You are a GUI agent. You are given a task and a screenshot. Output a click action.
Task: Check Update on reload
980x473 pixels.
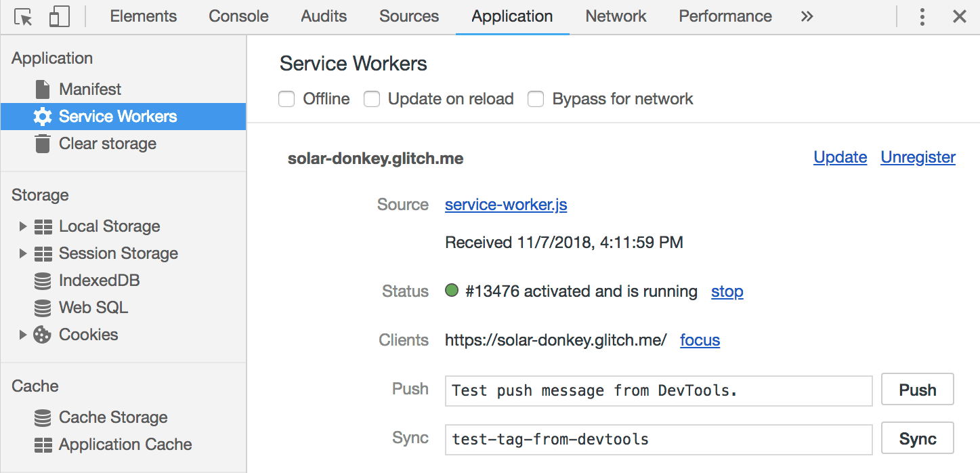point(372,98)
